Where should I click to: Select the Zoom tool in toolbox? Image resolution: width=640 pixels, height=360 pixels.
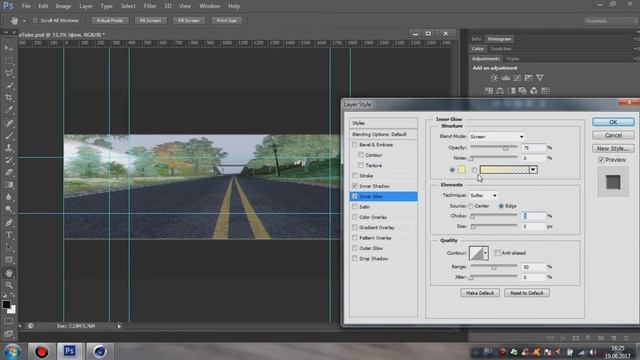pyautogui.click(x=9, y=285)
